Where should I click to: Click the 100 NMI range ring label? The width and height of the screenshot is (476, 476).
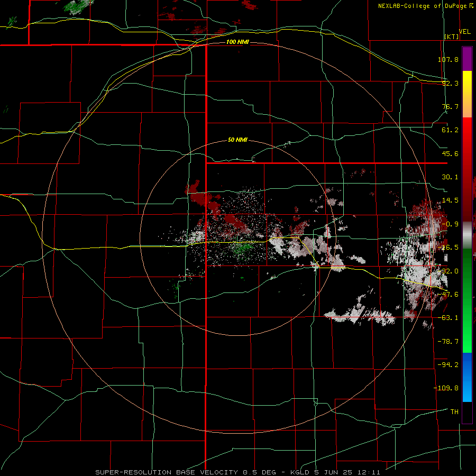point(237,42)
